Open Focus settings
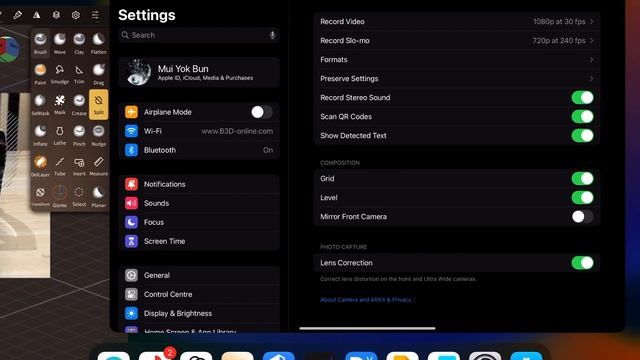640x360 pixels. (x=199, y=222)
